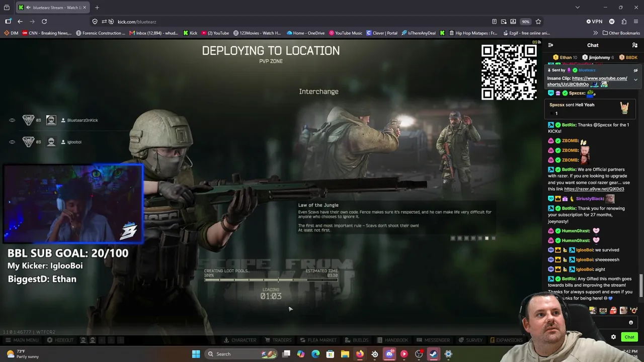Viewport: 644px width, 362px height.
Task: Open the tracking protection shield icon
Action: (95, 22)
